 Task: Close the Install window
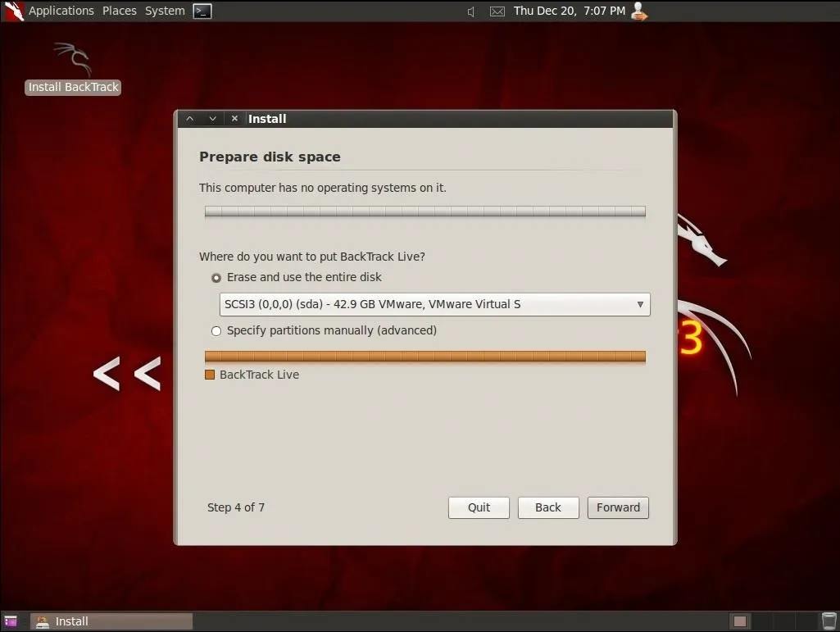[x=234, y=119]
